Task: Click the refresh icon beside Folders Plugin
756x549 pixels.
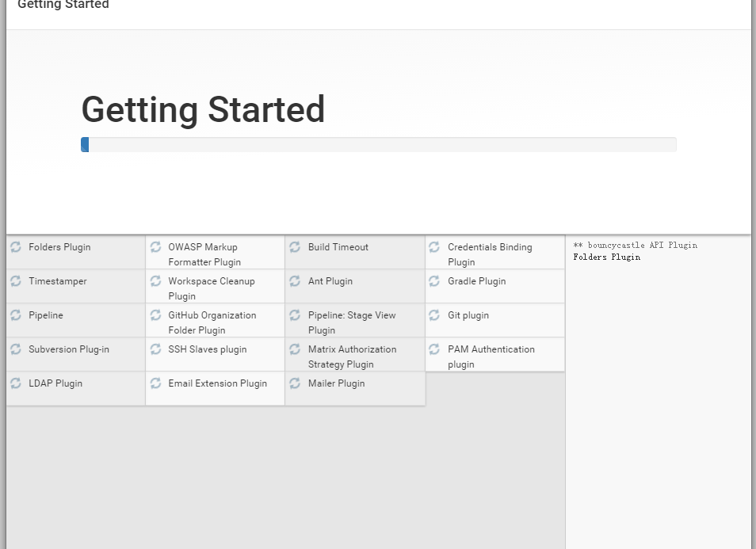Action: click(x=16, y=247)
